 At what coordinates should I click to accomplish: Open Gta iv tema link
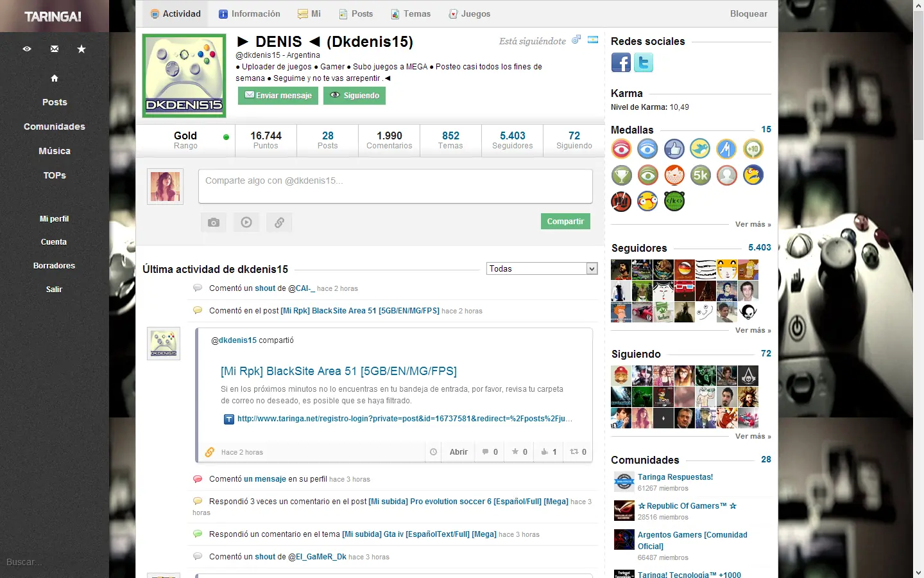pyautogui.click(x=419, y=534)
